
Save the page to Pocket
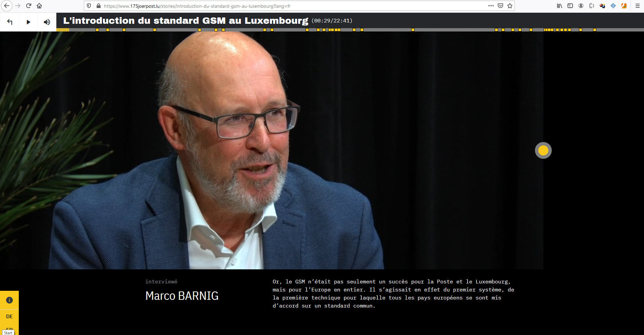coord(500,6)
